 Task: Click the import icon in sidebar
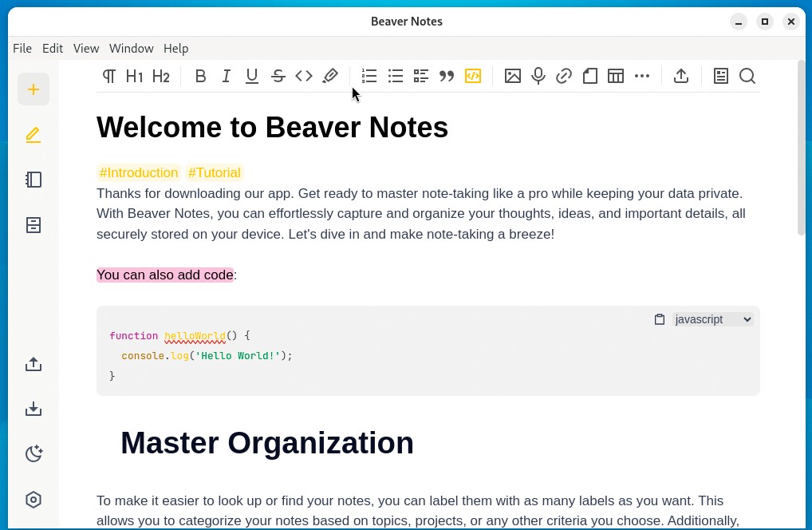pyautogui.click(x=34, y=409)
